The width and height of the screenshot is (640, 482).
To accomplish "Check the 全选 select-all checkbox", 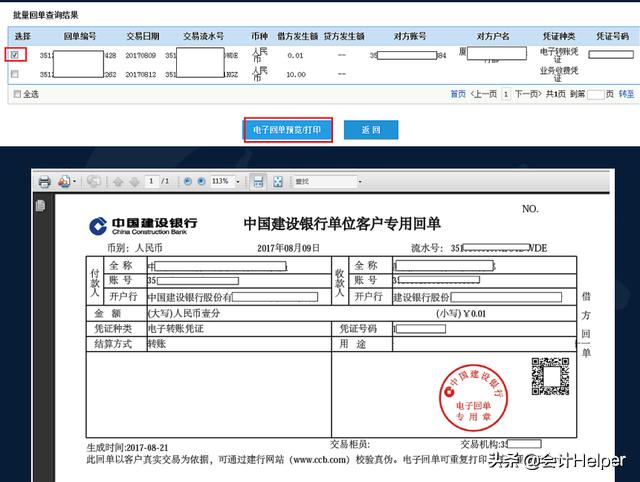I will (x=17, y=94).
